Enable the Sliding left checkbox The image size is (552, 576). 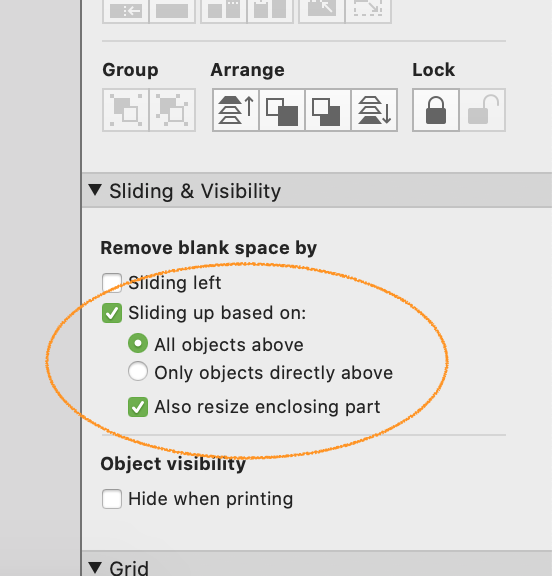(x=112, y=283)
